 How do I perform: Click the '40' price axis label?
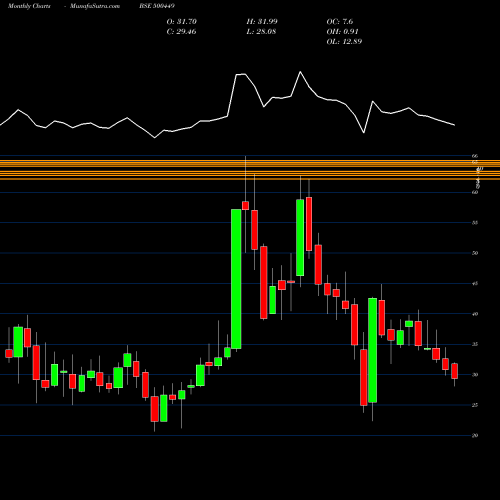(x=475, y=314)
